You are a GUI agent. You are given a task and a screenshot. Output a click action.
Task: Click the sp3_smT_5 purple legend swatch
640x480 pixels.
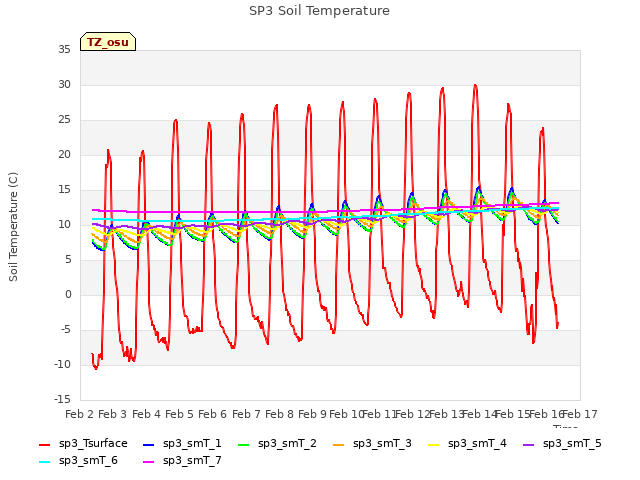[x=529, y=444]
